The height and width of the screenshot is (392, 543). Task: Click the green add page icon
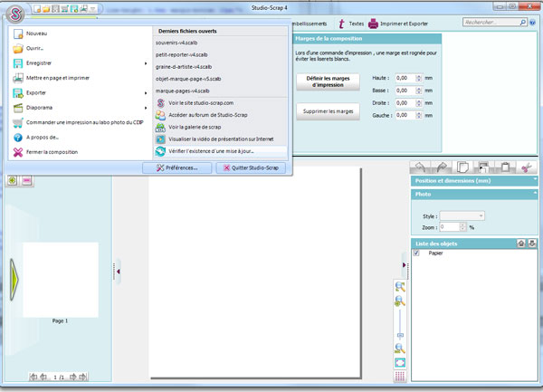13,180
